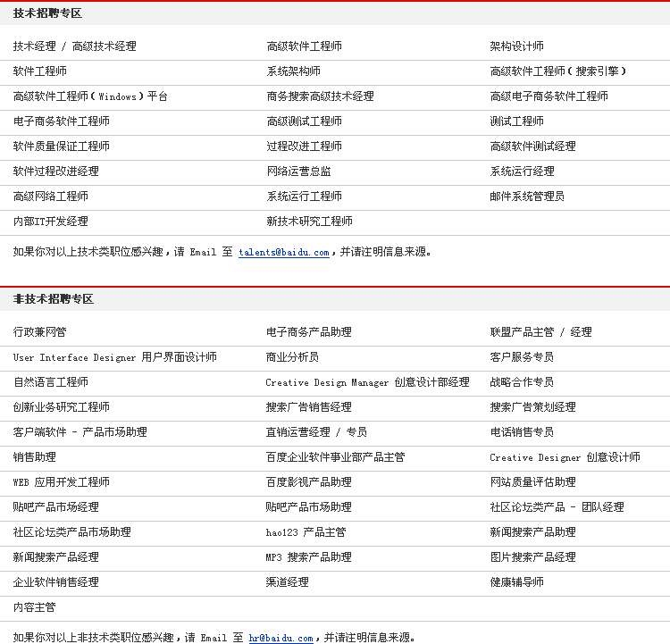Open 高级软件工程师（搜索引擎）position
The image size is (670, 644).
pos(558,71)
